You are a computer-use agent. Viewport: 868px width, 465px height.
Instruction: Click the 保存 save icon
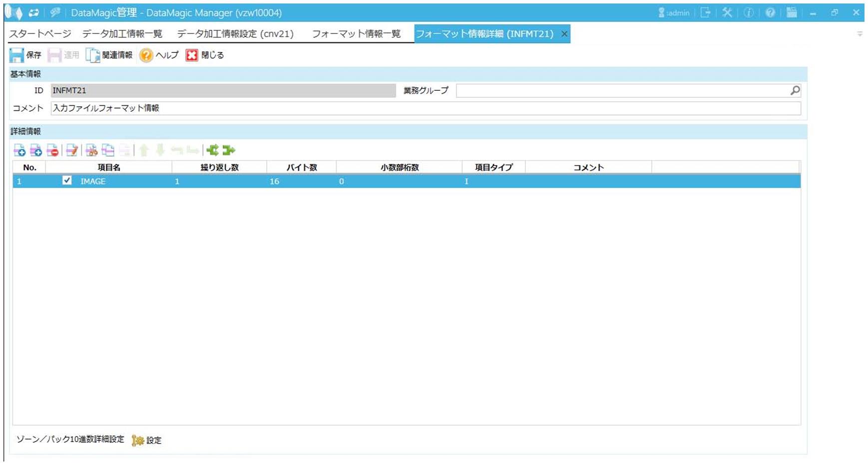17,55
